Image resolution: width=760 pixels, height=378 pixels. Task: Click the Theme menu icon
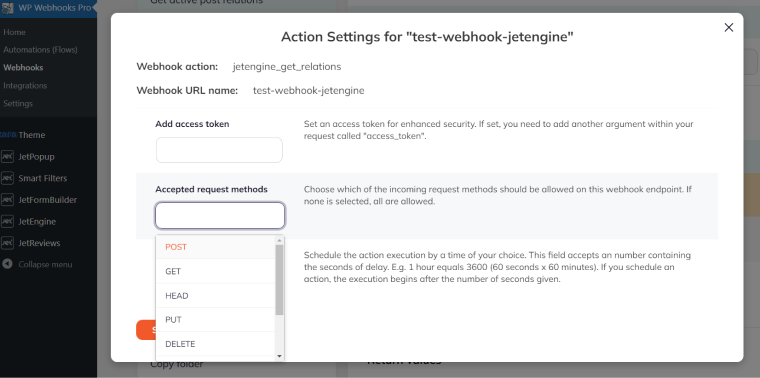point(8,135)
